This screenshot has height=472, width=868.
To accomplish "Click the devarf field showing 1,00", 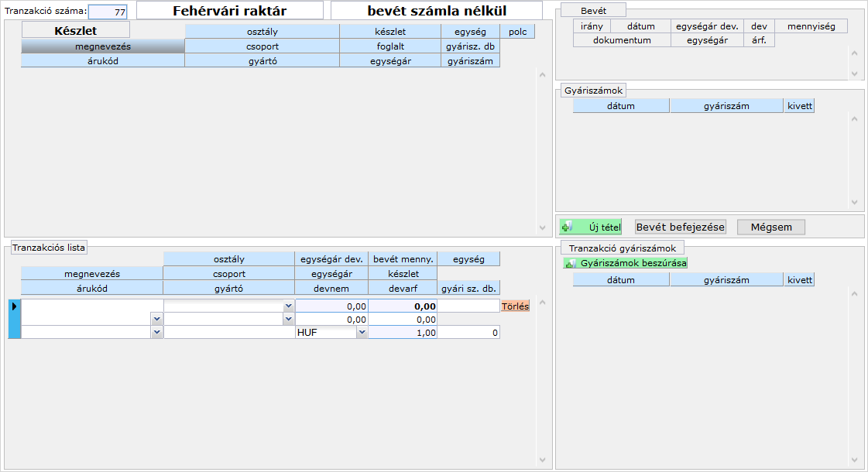I will click(x=403, y=332).
